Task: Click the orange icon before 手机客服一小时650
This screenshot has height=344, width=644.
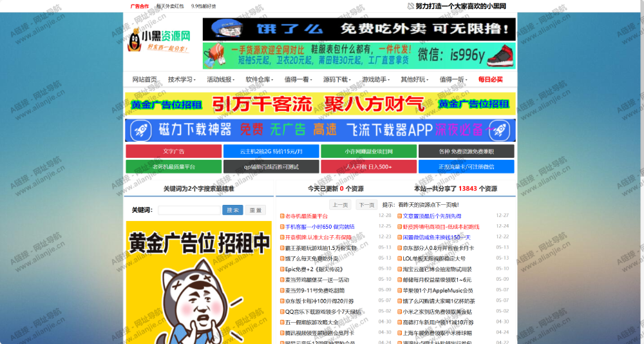Action: tap(282, 227)
